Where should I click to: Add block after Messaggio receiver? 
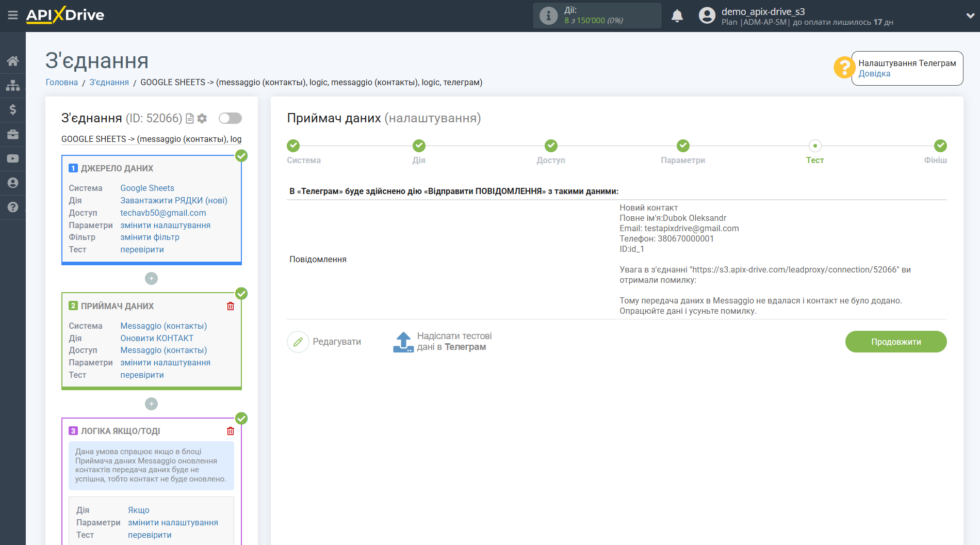click(151, 404)
